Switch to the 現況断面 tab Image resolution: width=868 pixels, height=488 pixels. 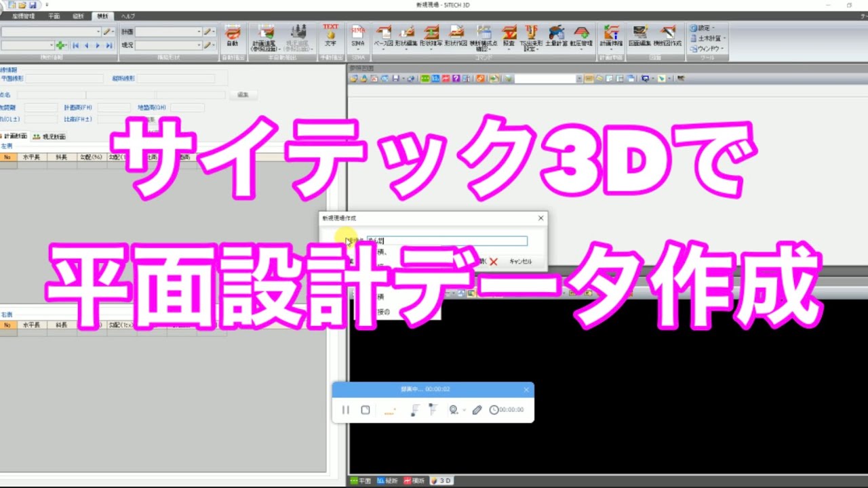pos(50,136)
